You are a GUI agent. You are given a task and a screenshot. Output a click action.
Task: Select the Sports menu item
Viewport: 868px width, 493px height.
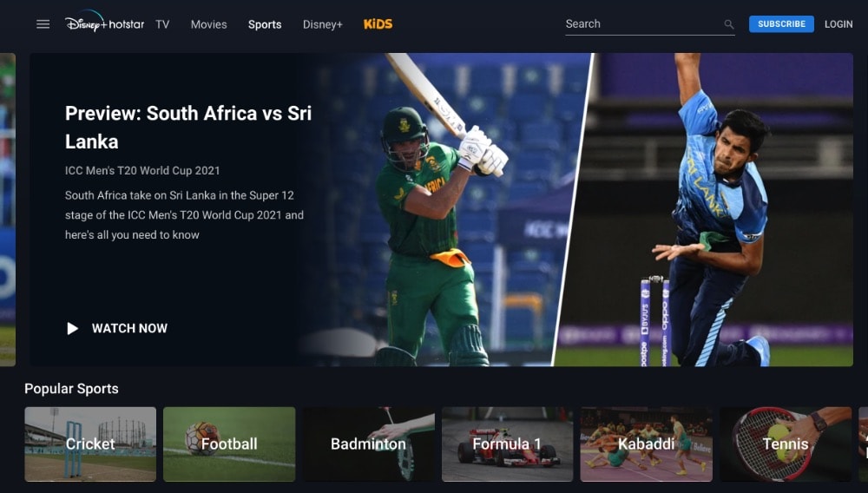tap(265, 24)
